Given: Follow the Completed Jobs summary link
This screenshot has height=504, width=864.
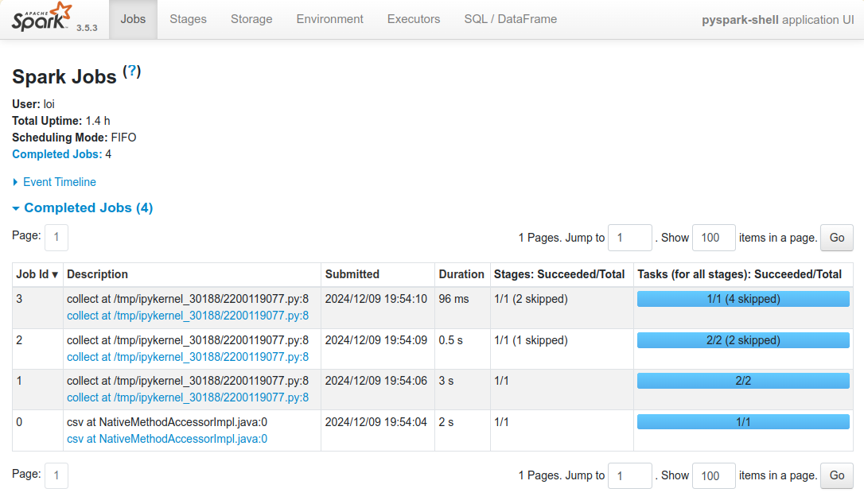Looking at the screenshot, I should [56, 154].
